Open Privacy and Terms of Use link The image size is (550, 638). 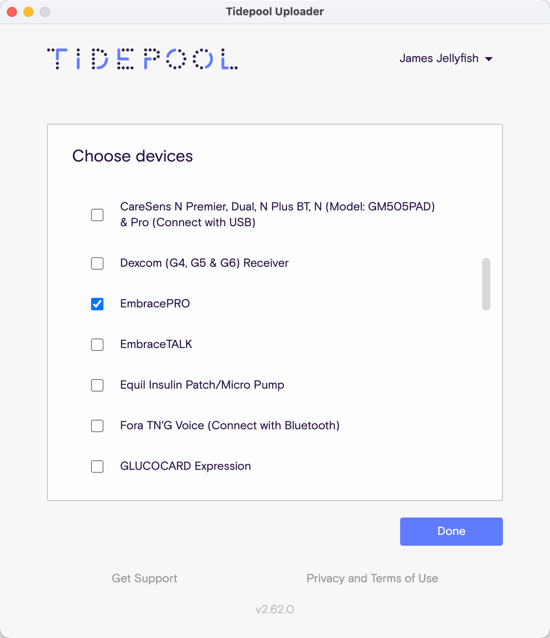(372, 578)
